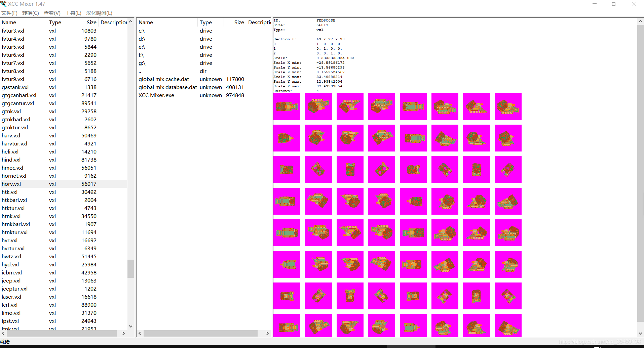Select htnk.vxl file row
Image resolution: width=644 pixels, height=348 pixels.
(64, 216)
